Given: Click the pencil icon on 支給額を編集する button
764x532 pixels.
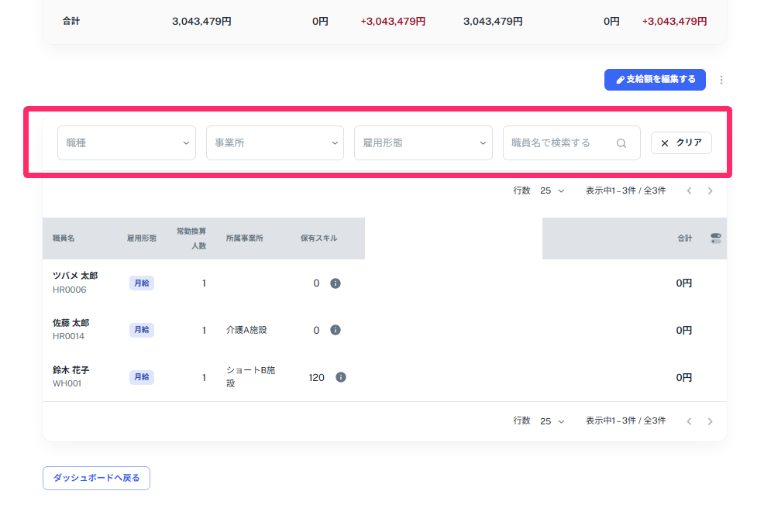Looking at the screenshot, I should [619, 80].
